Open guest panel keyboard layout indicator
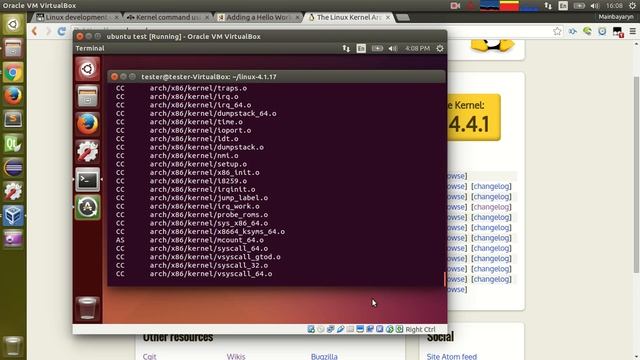Screen dimensions: 640x360 (361, 48)
